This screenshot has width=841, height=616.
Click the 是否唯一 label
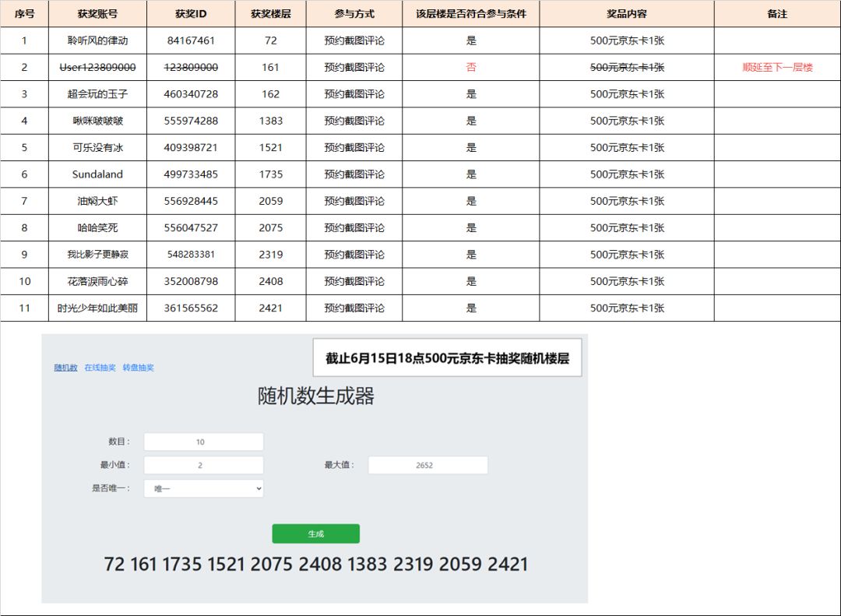[x=111, y=488]
